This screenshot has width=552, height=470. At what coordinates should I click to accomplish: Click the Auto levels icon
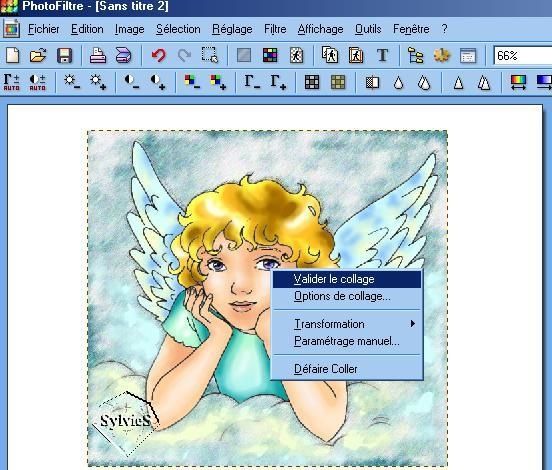[11, 82]
